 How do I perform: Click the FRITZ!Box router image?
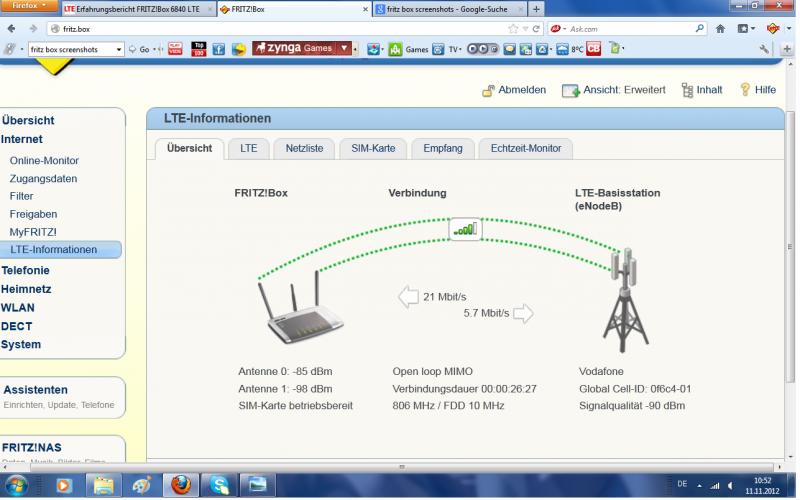pos(301,308)
